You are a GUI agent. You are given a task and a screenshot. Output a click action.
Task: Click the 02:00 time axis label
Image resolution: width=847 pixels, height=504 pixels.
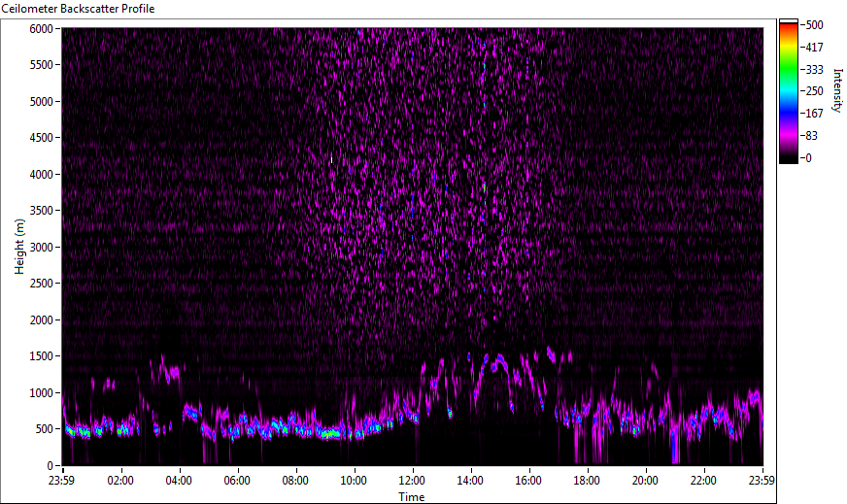coord(120,481)
